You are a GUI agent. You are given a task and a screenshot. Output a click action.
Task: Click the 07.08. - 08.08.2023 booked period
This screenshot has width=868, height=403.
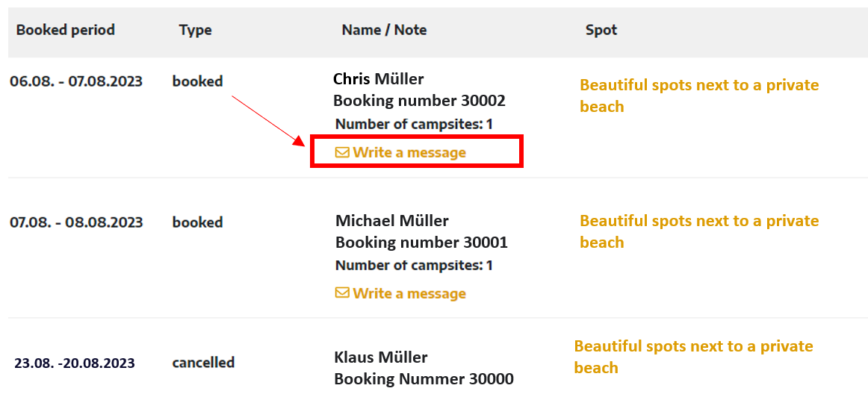(x=76, y=222)
